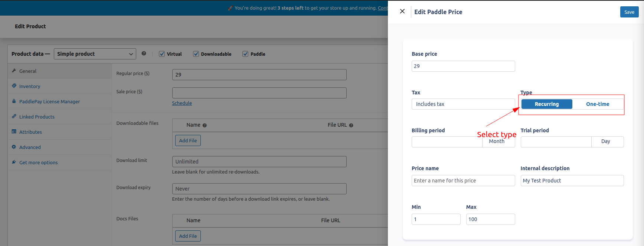Select Recurring price type
Screen dimensions: 644x246
pos(547,104)
